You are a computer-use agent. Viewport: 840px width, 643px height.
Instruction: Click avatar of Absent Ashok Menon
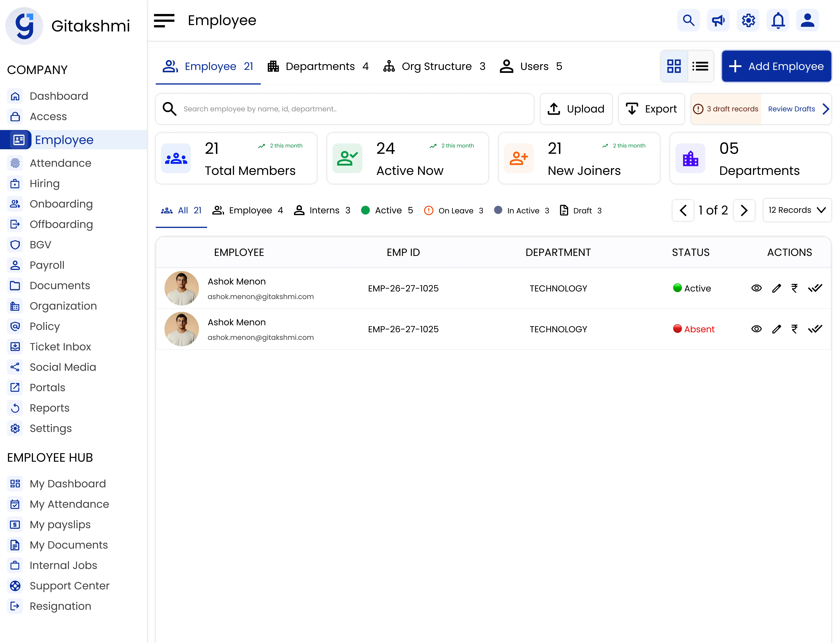click(x=182, y=329)
